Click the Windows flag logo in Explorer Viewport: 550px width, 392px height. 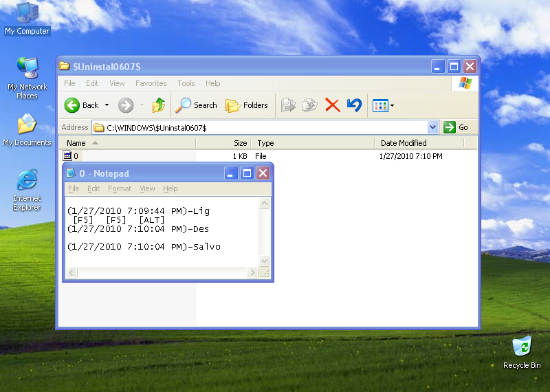pos(465,83)
